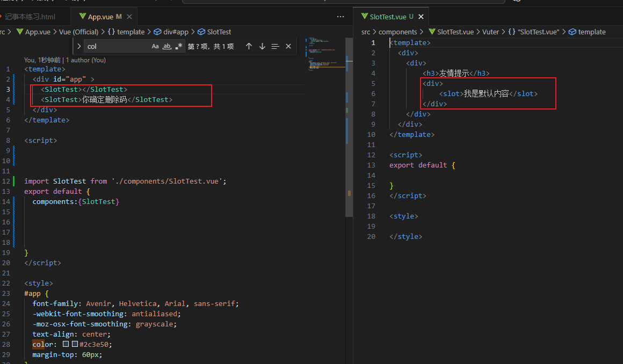This screenshot has width=623, height=364.
Task: Go to next match arrow
Action: point(262,47)
